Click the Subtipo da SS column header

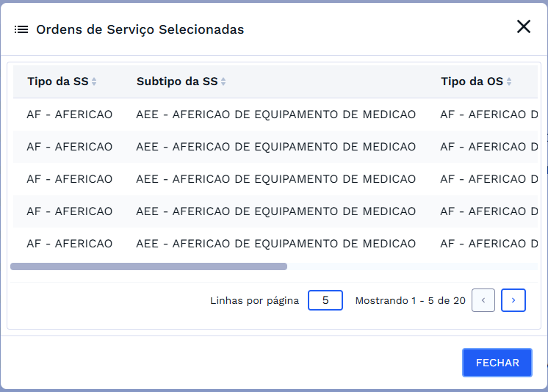point(177,81)
